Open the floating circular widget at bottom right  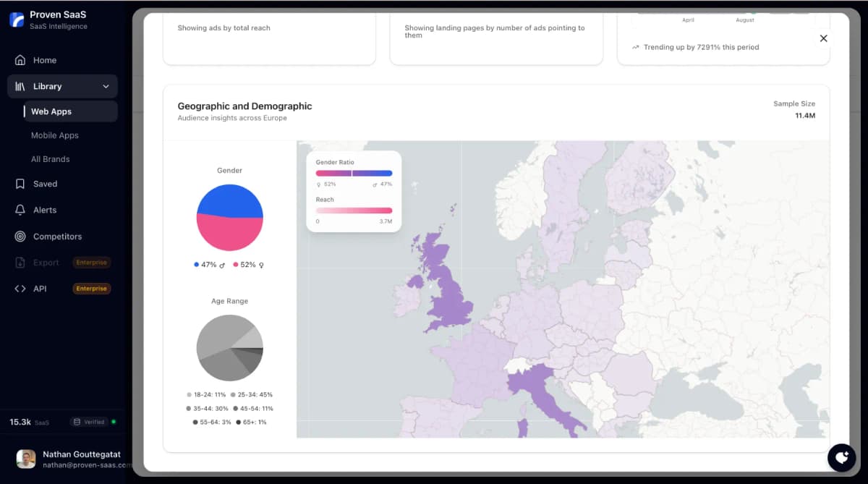point(841,457)
